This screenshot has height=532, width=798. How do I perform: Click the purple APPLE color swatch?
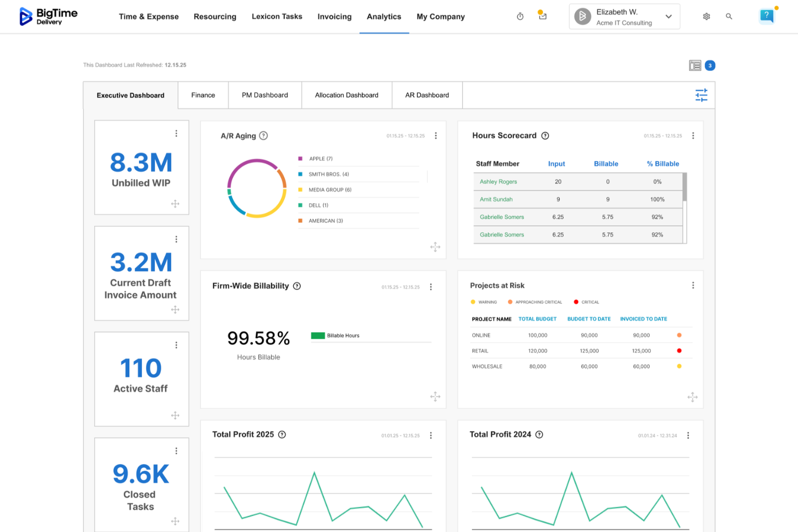(300, 158)
